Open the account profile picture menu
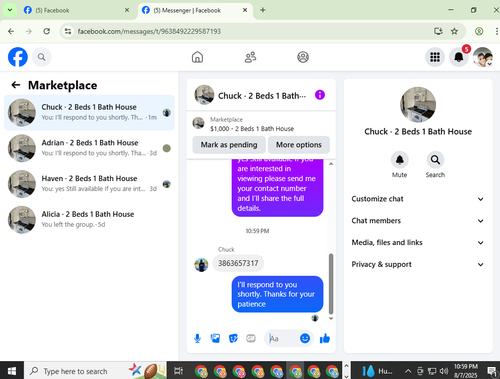Image resolution: width=500 pixels, height=379 pixels. coord(483,57)
